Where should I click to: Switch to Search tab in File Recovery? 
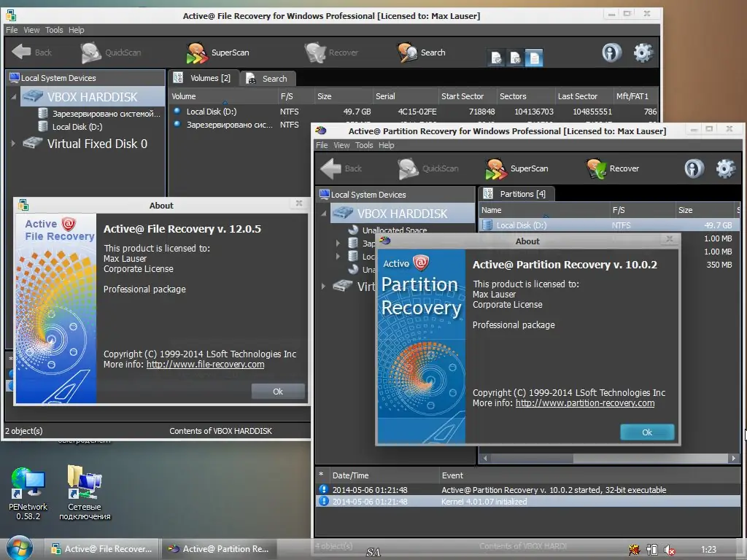click(x=267, y=79)
